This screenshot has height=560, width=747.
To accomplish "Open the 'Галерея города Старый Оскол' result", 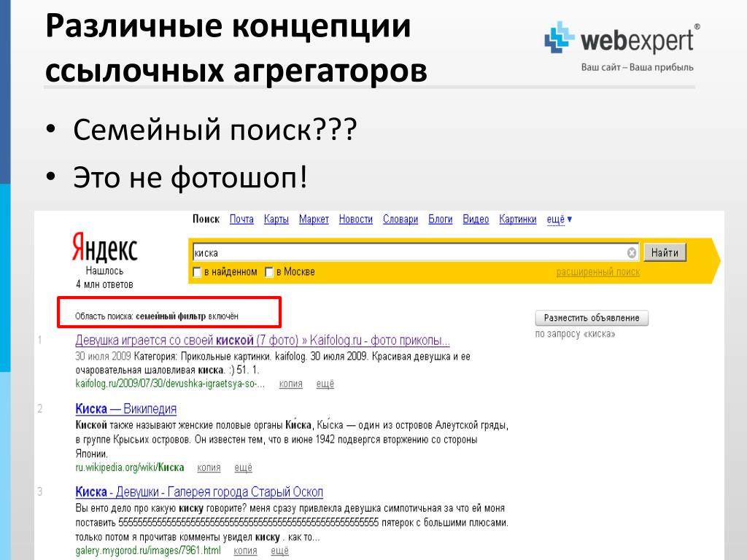I will point(199,492).
